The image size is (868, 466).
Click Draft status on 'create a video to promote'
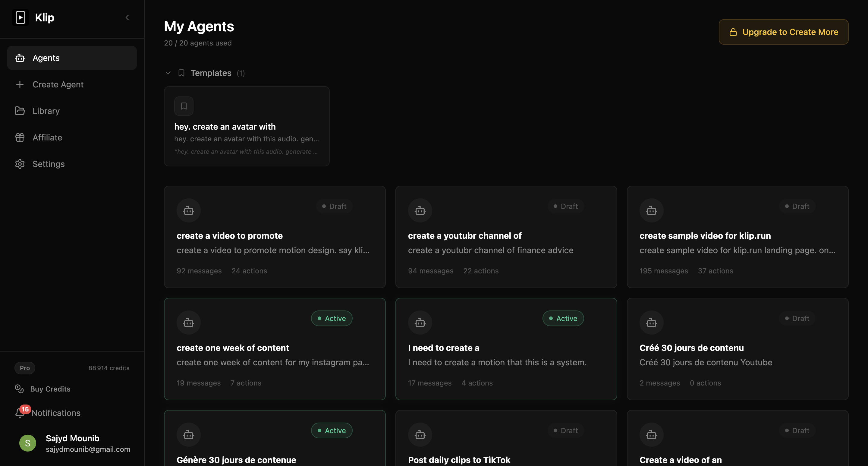pos(334,206)
